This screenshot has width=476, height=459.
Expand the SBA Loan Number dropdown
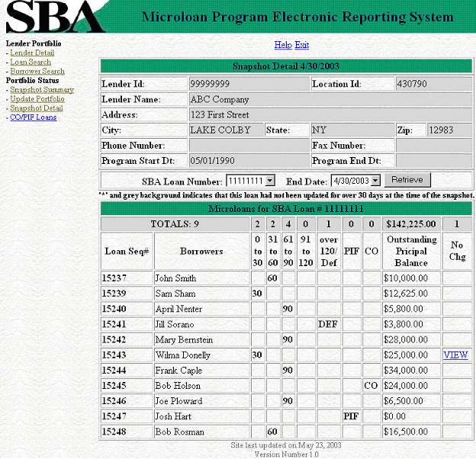coord(250,181)
